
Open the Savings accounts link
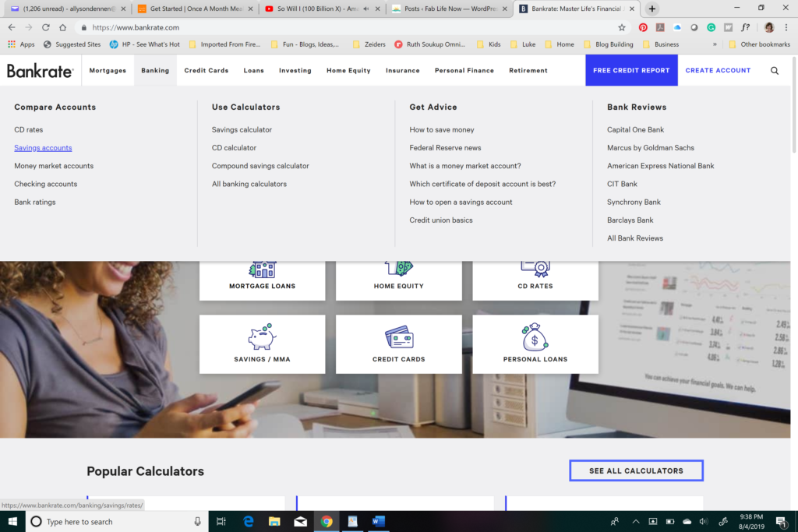click(43, 147)
